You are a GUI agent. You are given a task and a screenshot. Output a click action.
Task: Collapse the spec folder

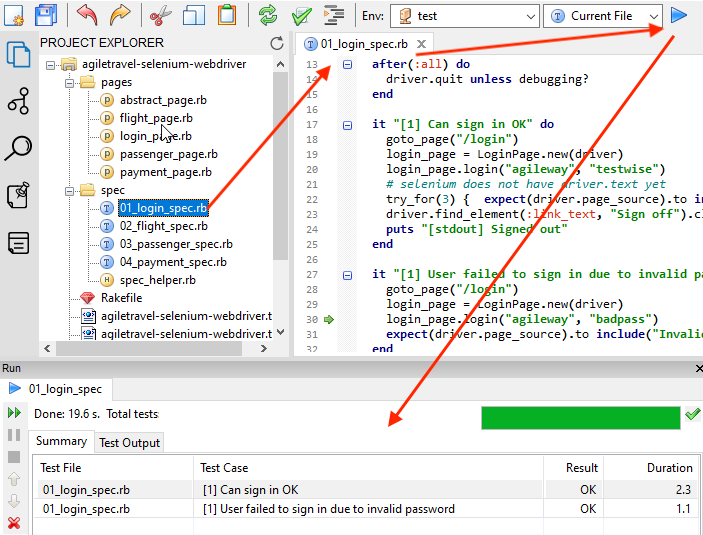tap(69, 191)
